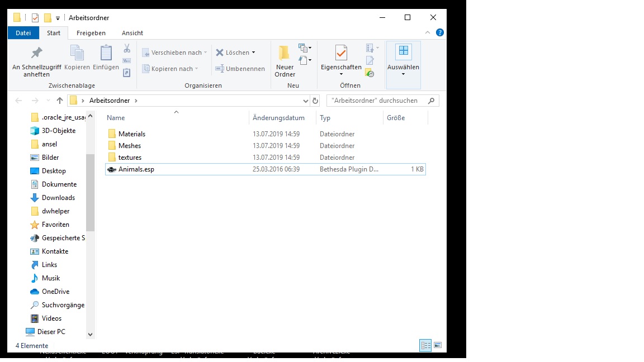Go up one folder with up arrow
This screenshot has height=362, width=644.
[60, 101]
